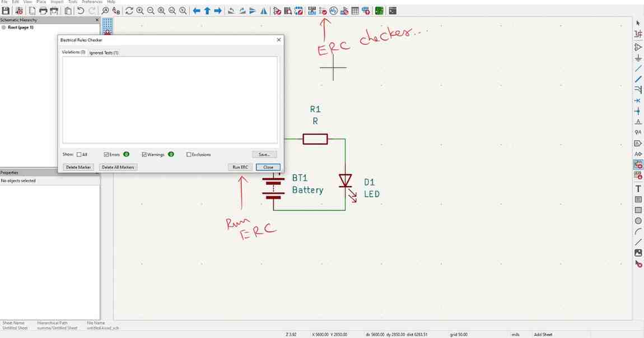
Task: Open page settings sheet icon
Action: click(x=32, y=11)
